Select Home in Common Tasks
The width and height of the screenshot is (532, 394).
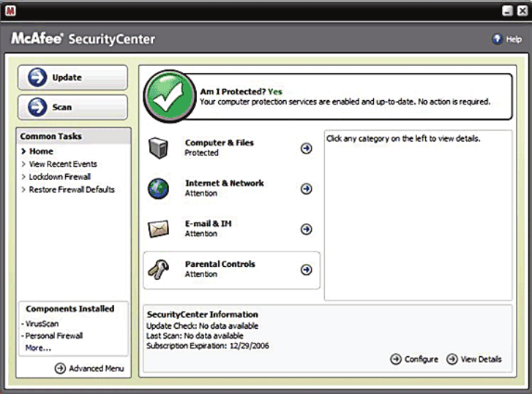[x=41, y=151]
